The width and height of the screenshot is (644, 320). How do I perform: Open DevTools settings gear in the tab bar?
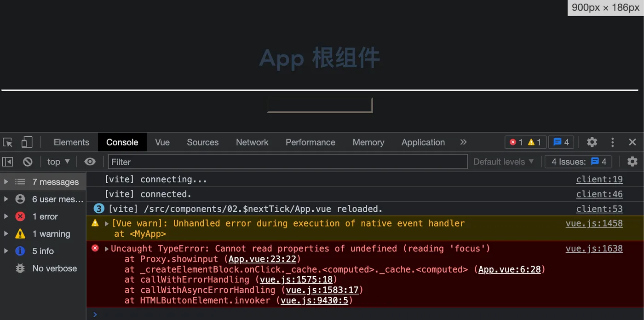click(x=592, y=142)
